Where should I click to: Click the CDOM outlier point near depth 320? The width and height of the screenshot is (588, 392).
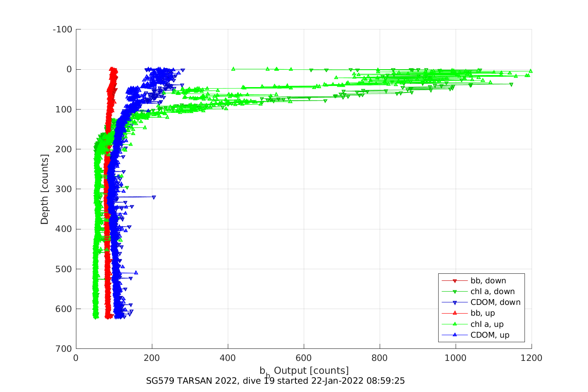tap(154, 197)
